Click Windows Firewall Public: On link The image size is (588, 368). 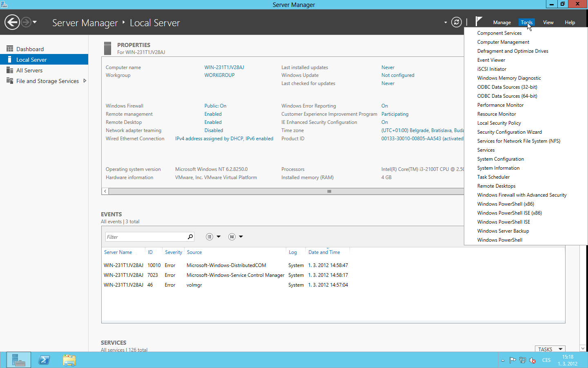click(215, 106)
